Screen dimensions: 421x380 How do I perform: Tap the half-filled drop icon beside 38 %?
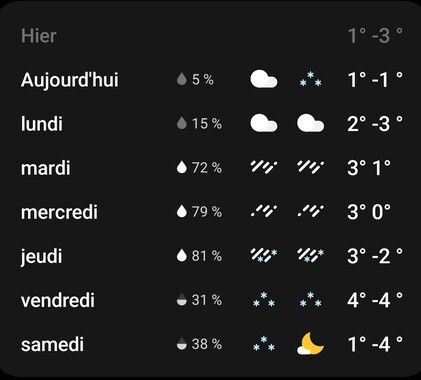[181, 344]
